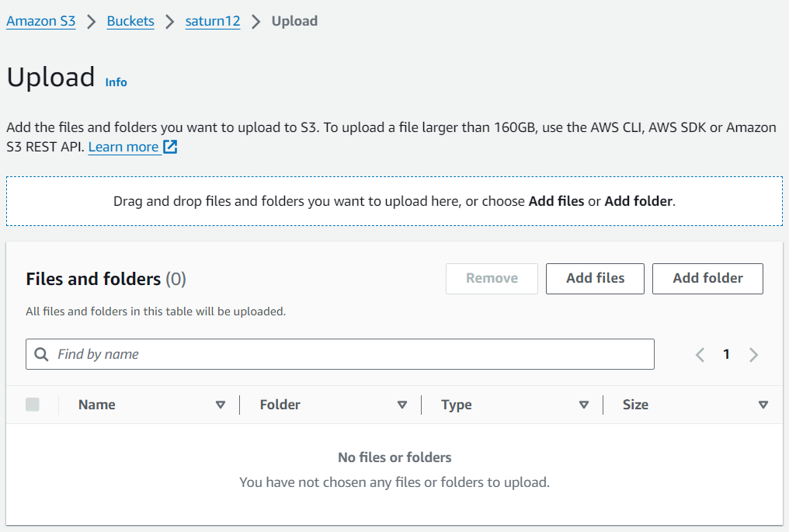Click the Info link next to Upload heading
Image resolution: width=789 pixels, height=532 pixels.
point(116,82)
